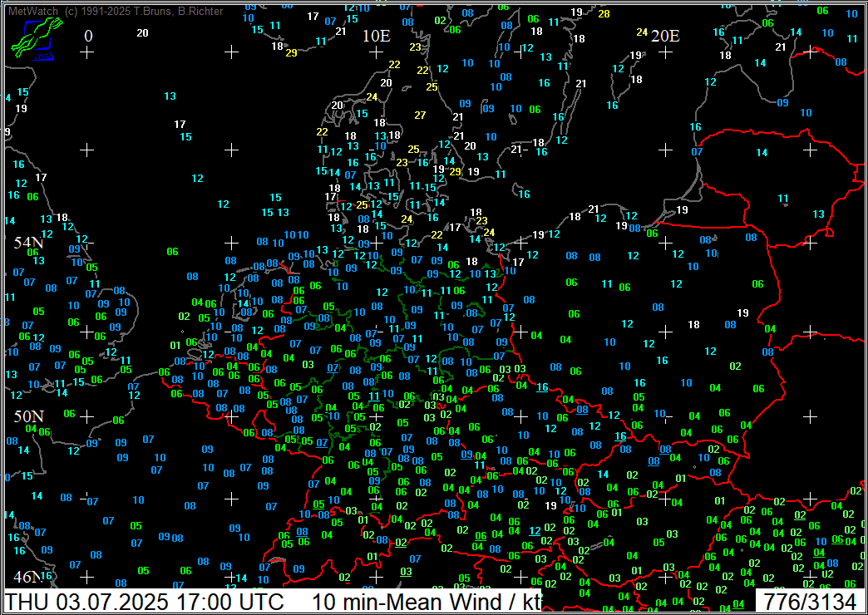Click the 20E longitude label
This screenshot has width=868, height=615.
(665, 36)
